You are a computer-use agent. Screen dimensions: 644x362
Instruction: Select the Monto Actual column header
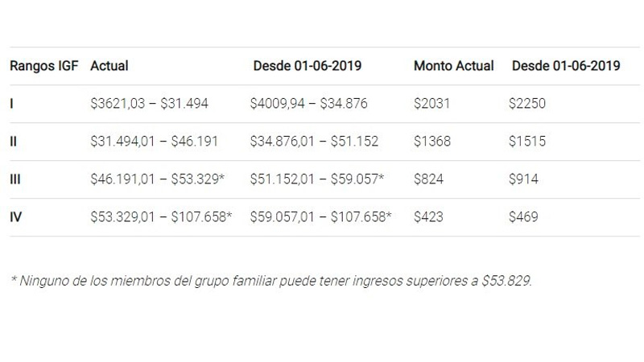(453, 66)
